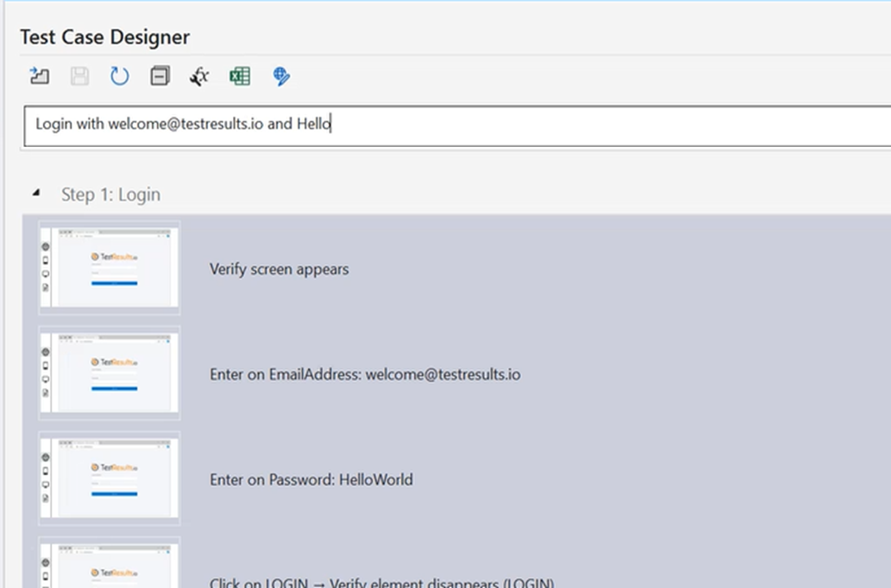Click the add test step staircase icon
This screenshot has width=891, height=588.
click(39, 76)
